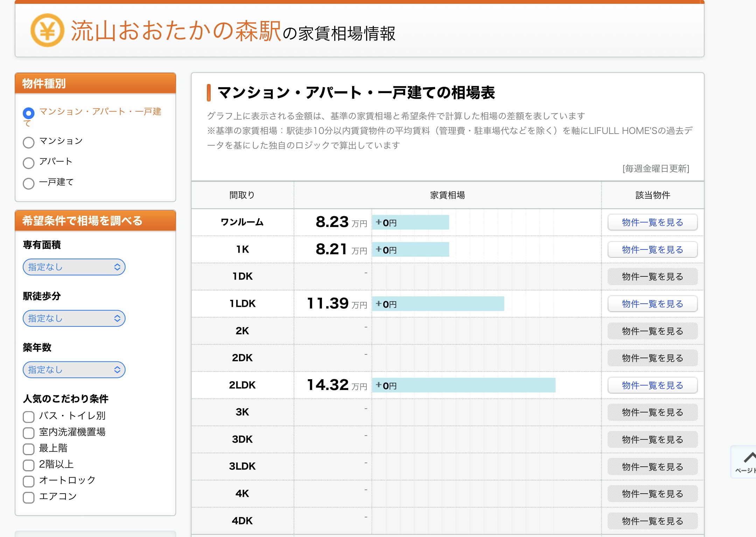Select アパート radio button
Screen dimensions: 756x537
29,163
